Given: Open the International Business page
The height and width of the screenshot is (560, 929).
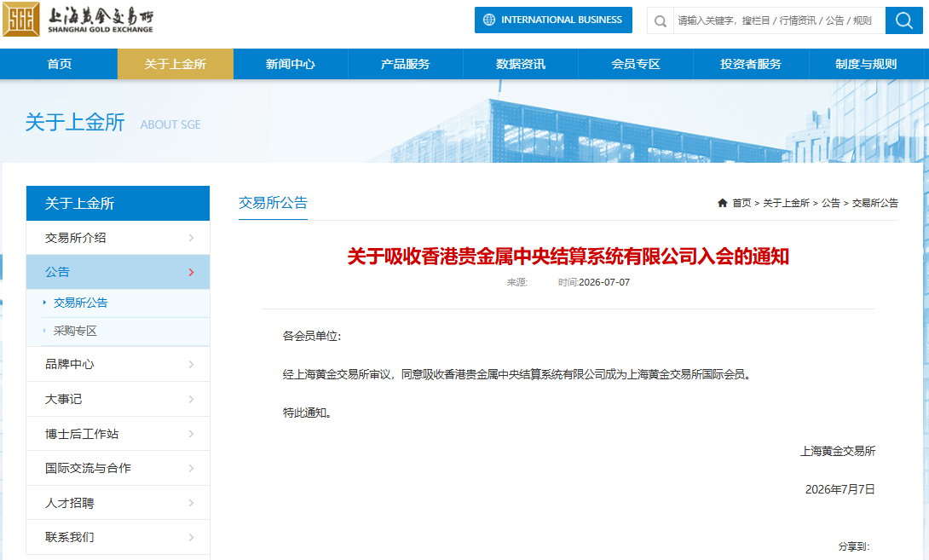Looking at the screenshot, I should click(x=553, y=20).
